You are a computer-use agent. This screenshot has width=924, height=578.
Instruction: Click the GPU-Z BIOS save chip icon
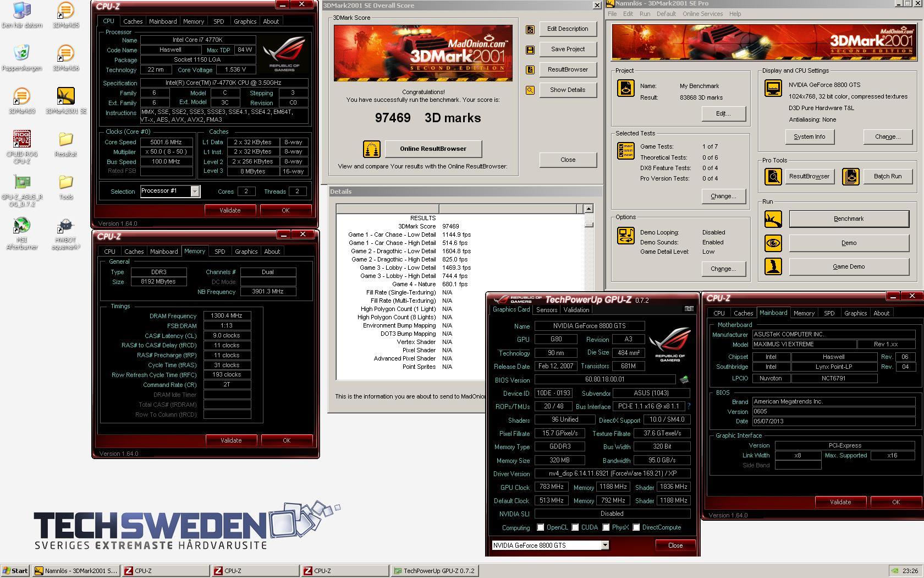tap(684, 380)
